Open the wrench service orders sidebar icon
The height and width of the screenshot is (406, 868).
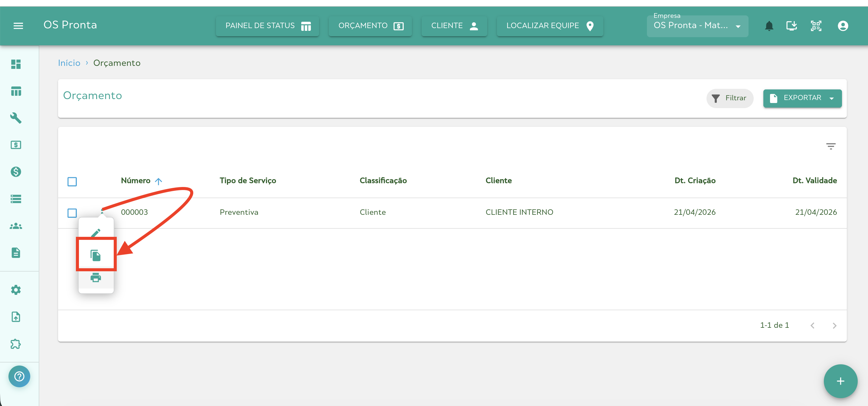tap(16, 118)
